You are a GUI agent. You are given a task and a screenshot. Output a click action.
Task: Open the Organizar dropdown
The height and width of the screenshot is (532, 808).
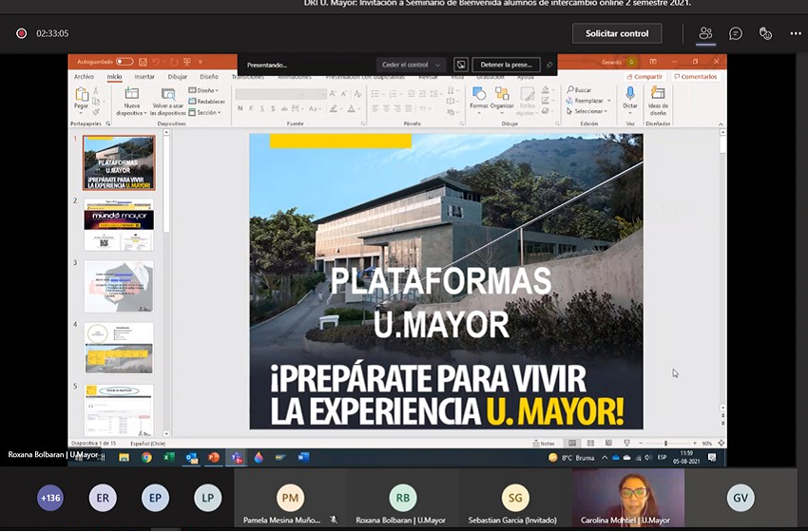tap(502, 99)
